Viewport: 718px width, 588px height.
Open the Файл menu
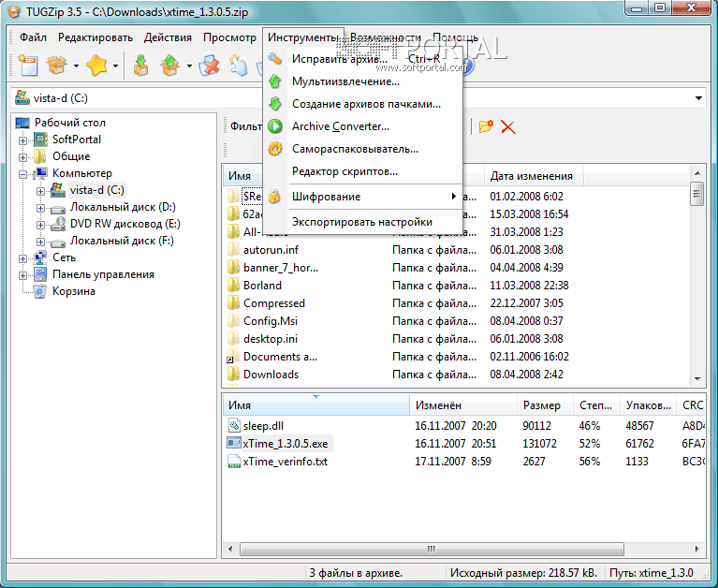pyautogui.click(x=33, y=37)
